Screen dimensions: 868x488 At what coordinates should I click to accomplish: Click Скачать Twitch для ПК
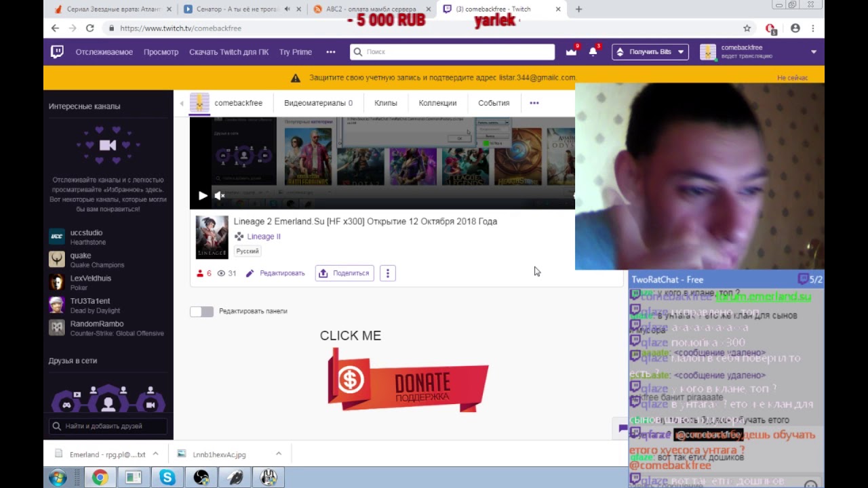[229, 52]
